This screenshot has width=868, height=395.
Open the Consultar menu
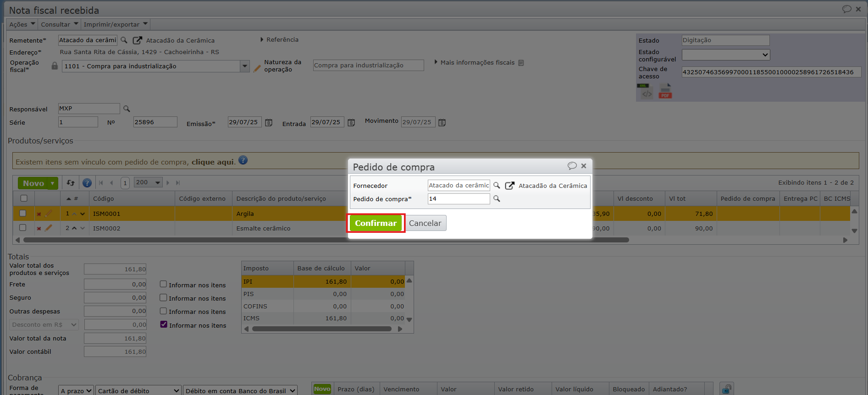(60, 24)
